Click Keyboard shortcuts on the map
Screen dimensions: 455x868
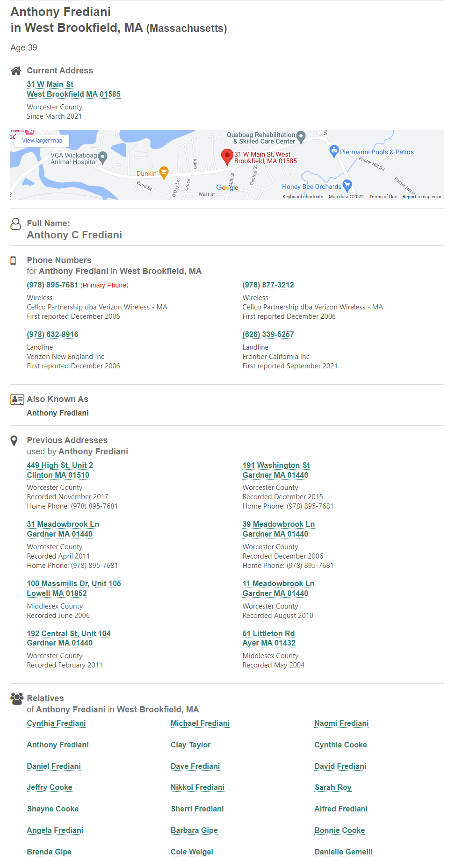coord(303,197)
